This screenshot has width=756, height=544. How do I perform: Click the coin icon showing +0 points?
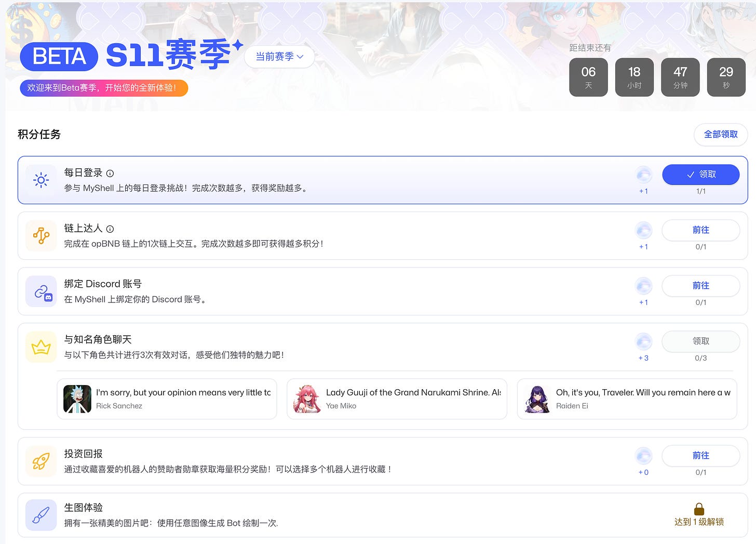(x=643, y=456)
